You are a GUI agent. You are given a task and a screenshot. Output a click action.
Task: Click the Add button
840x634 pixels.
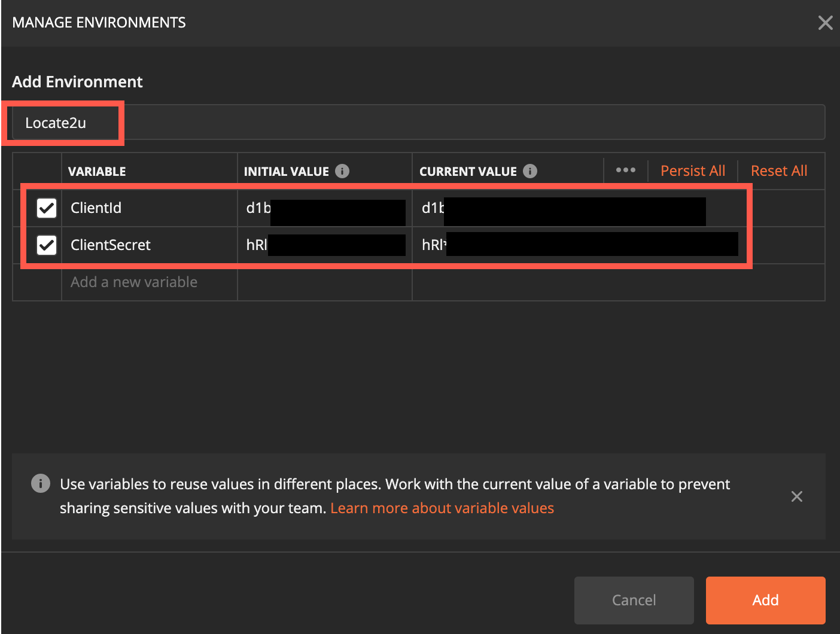coord(765,600)
